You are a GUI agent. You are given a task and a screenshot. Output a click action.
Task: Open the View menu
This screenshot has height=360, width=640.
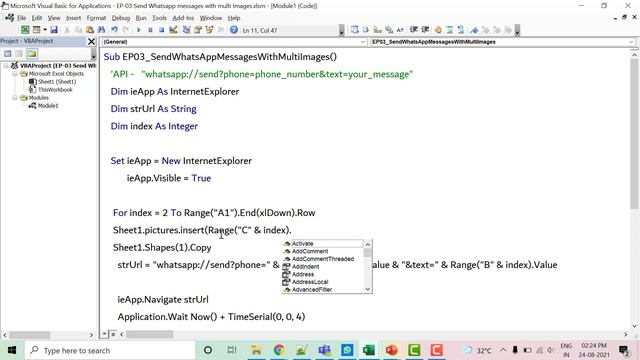tap(54, 18)
